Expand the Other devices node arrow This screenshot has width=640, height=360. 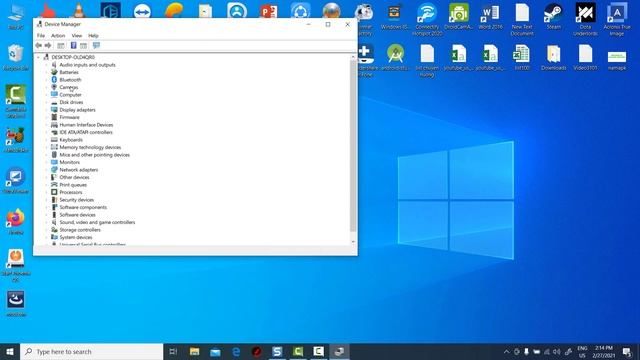(x=47, y=177)
